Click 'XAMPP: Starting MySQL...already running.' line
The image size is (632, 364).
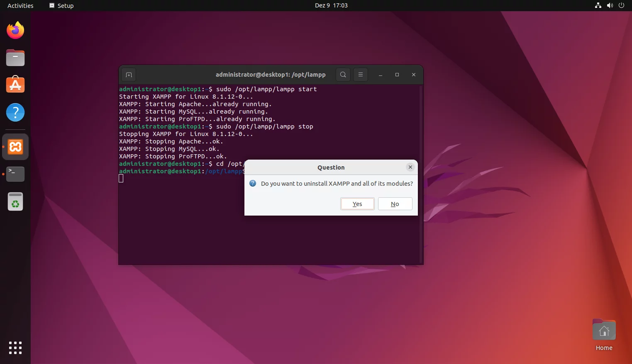point(193,112)
